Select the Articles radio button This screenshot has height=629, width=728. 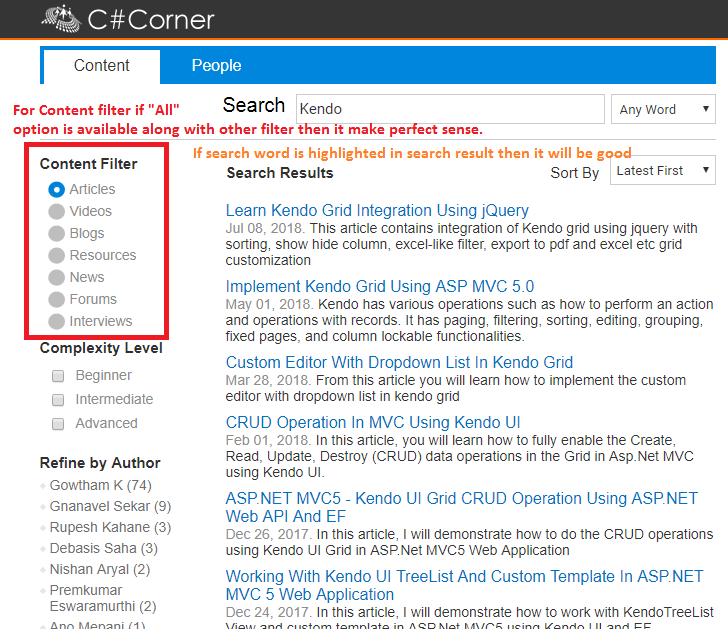57,189
